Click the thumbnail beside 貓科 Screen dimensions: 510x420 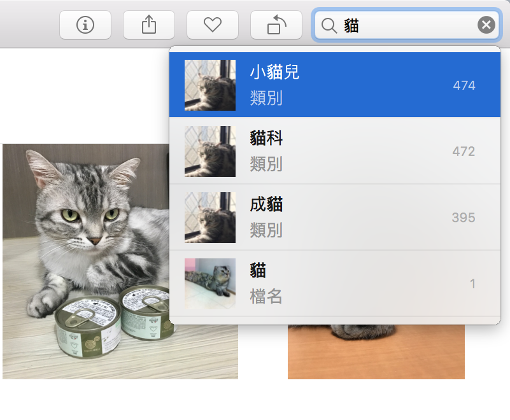click(210, 151)
